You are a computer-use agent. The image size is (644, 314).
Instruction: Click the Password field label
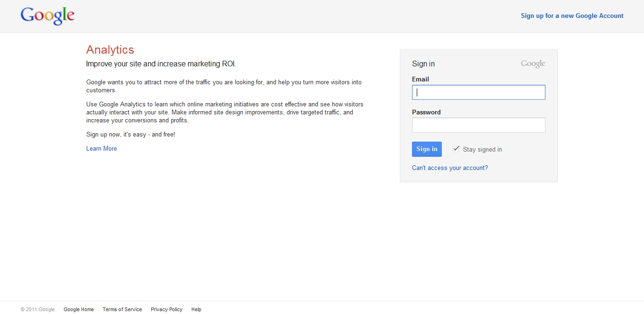pos(426,112)
